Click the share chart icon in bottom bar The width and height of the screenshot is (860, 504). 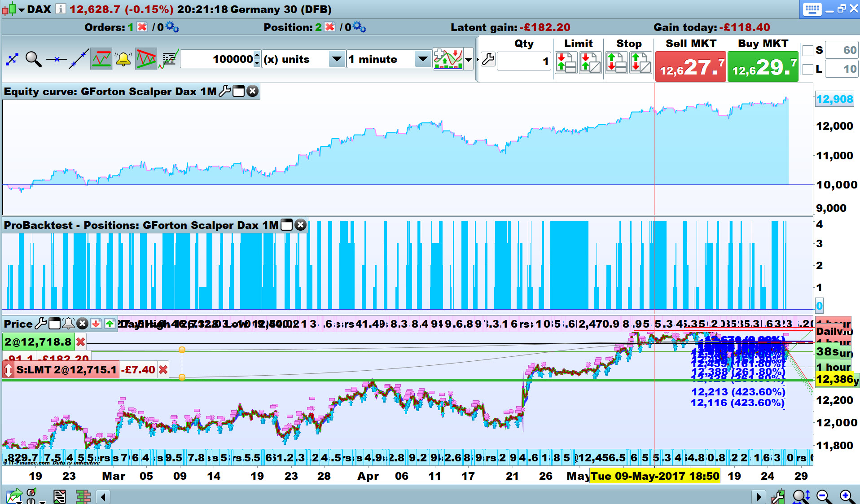click(14, 496)
